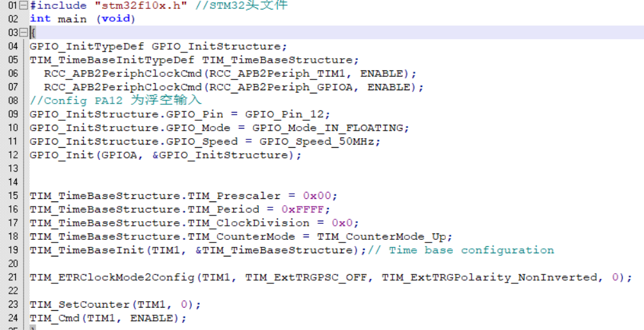Click line number 22 in the gutter
Screen dimensions: 644x330
click(x=13, y=290)
